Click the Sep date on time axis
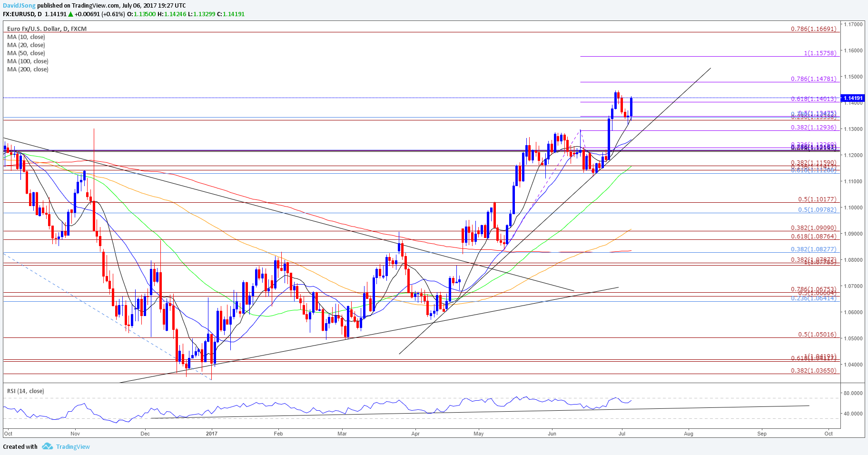 click(762, 434)
